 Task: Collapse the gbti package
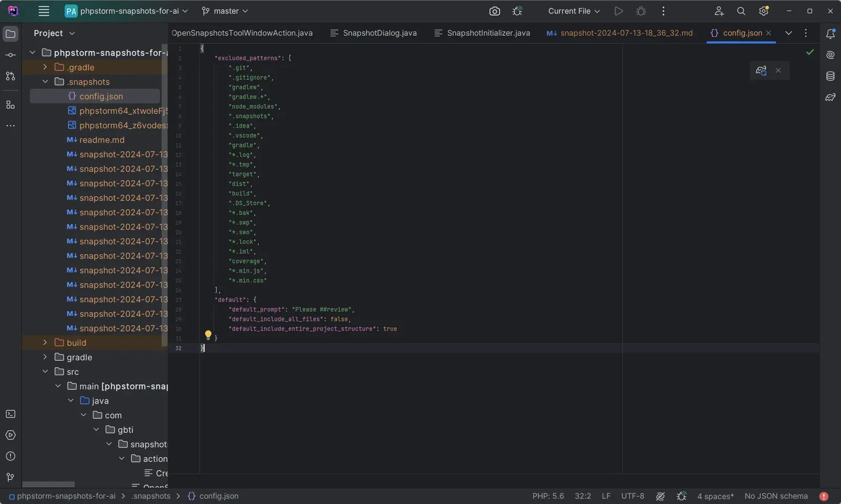pyautogui.click(x=96, y=430)
